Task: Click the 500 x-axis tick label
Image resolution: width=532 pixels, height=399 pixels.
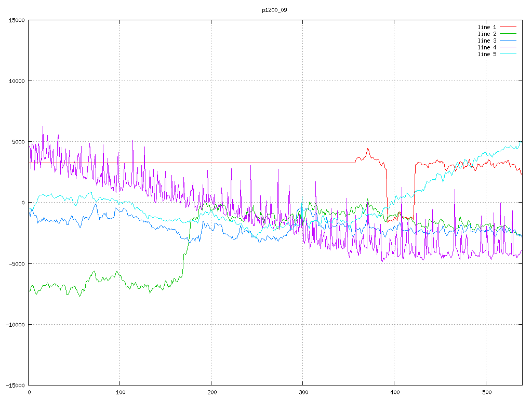Action: pyautogui.click(x=485, y=393)
